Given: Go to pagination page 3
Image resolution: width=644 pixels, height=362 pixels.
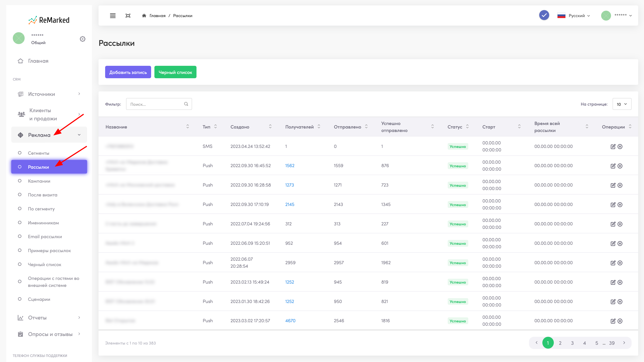Looking at the screenshot, I should click(572, 343).
